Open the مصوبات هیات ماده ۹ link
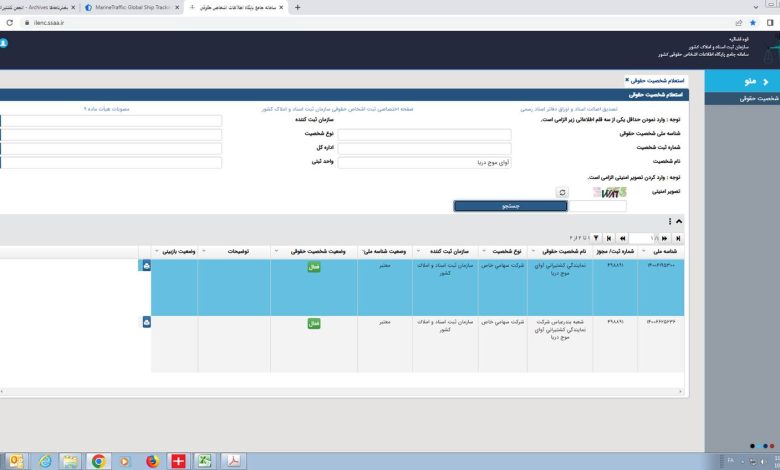This screenshot has height=470, width=780. 106,109
